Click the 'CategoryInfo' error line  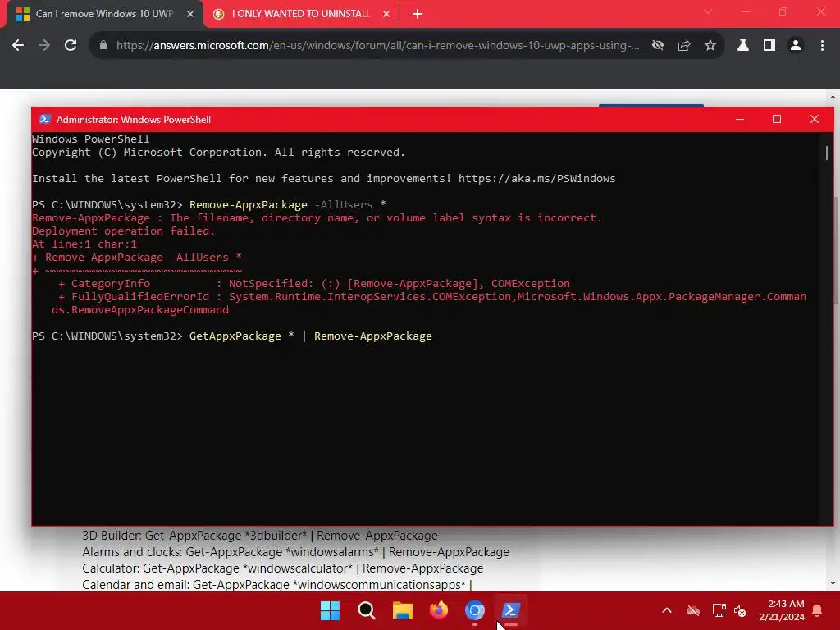314,283
